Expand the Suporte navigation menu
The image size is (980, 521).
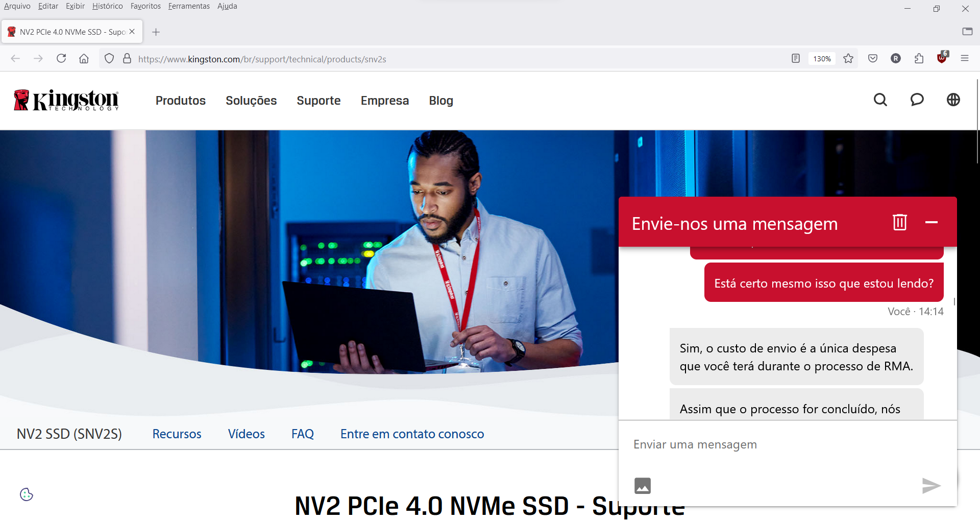pyautogui.click(x=318, y=101)
